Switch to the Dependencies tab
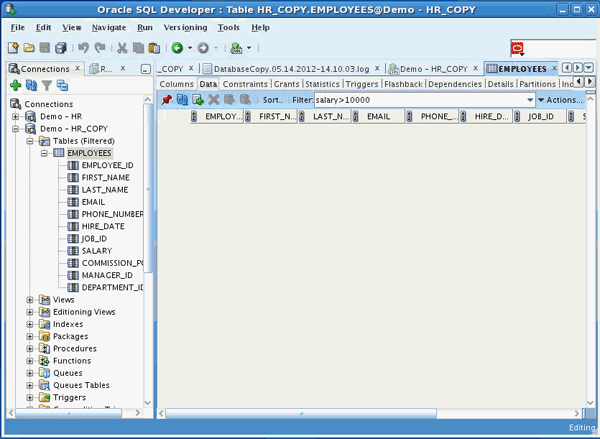 [x=455, y=84]
